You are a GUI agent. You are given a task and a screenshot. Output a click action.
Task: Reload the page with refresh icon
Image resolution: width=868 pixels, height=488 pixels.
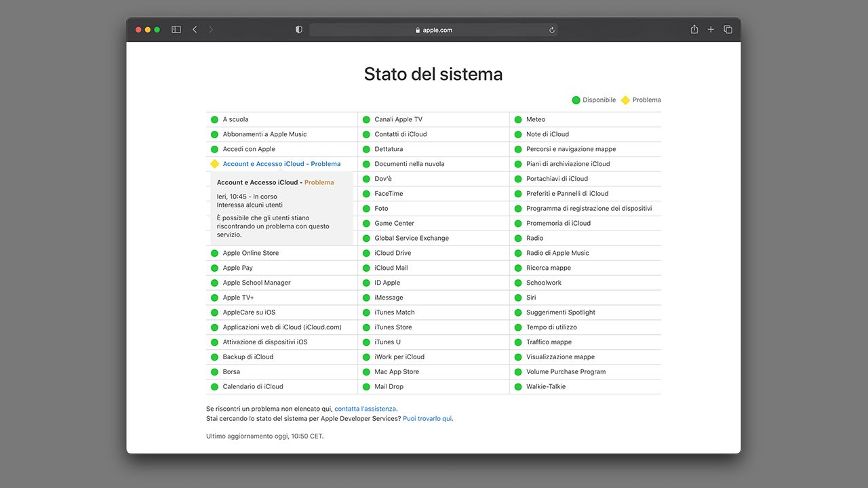551,30
